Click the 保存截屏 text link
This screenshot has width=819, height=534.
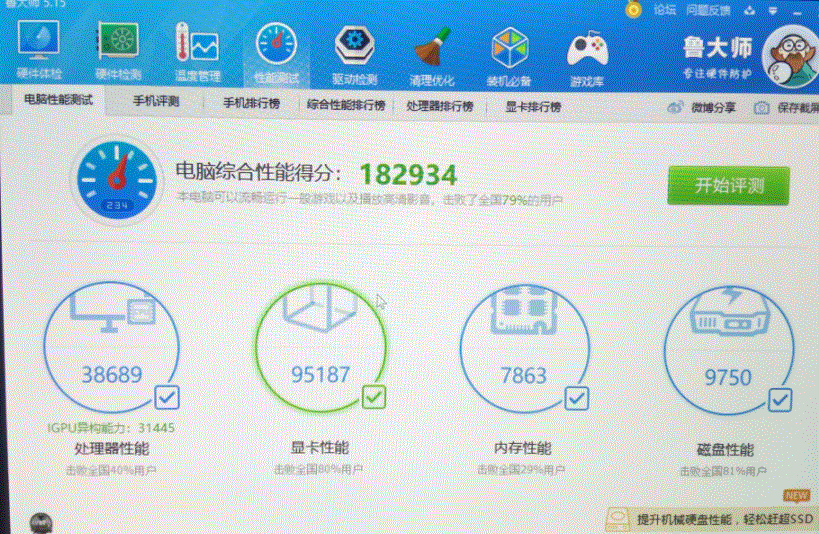[x=798, y=108]
